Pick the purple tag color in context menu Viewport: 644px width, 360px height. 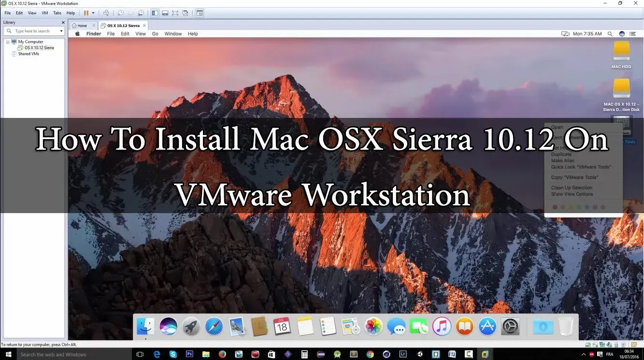click(x=595, y=207)
